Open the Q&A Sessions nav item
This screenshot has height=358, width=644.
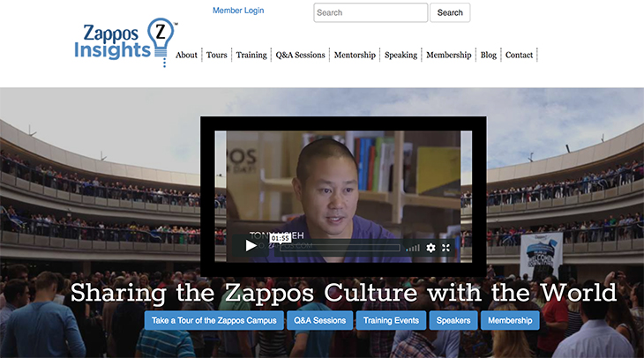pos(300,55)
